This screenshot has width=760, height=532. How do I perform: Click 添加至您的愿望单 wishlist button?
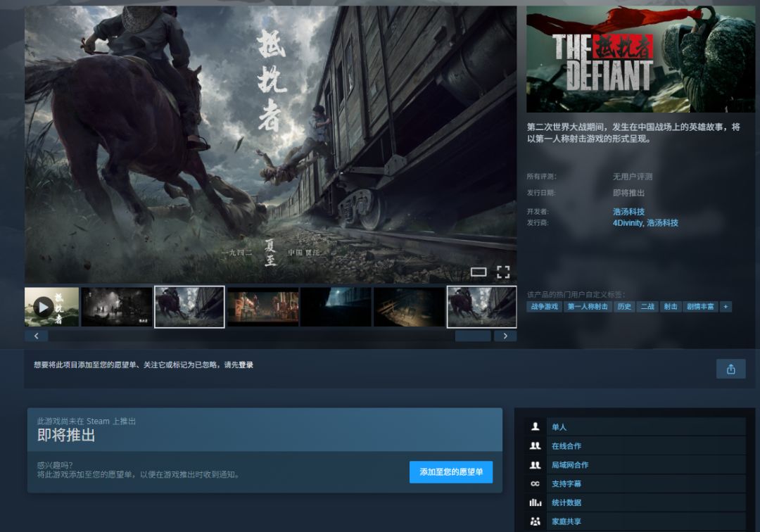[451, 472]
